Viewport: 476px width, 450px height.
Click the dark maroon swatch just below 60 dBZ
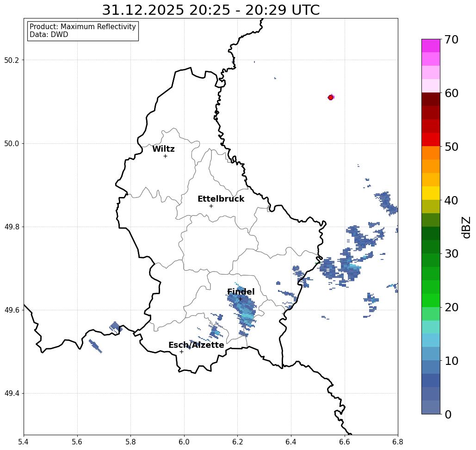pos(431,99)
